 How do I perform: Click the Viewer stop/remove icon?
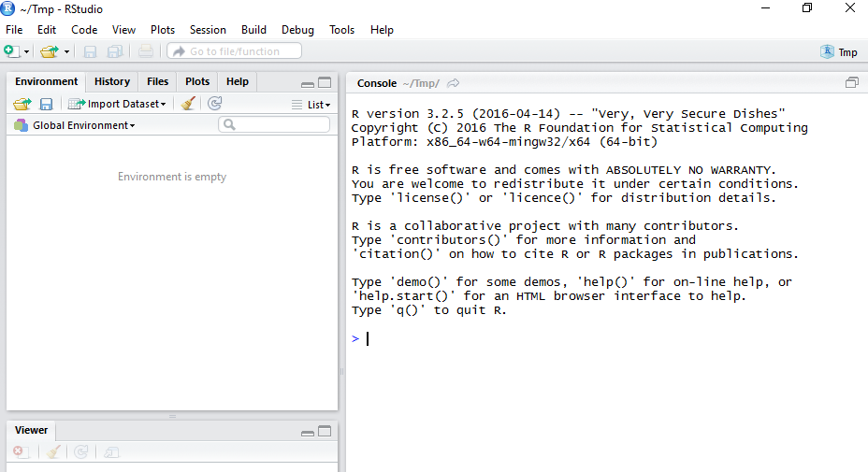click(x=21, y=452)
